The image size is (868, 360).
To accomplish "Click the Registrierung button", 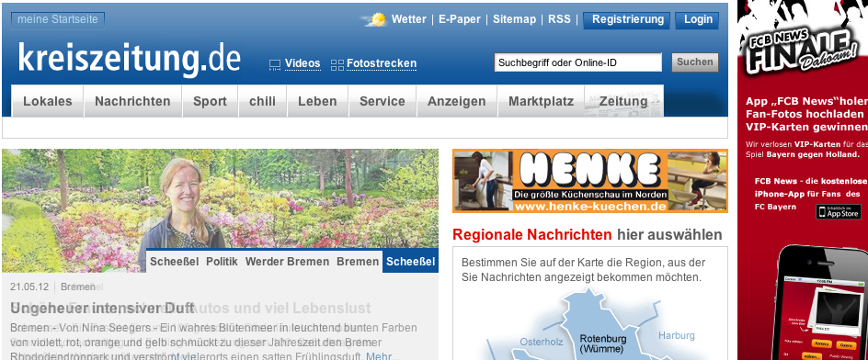I will coord(627,19).
